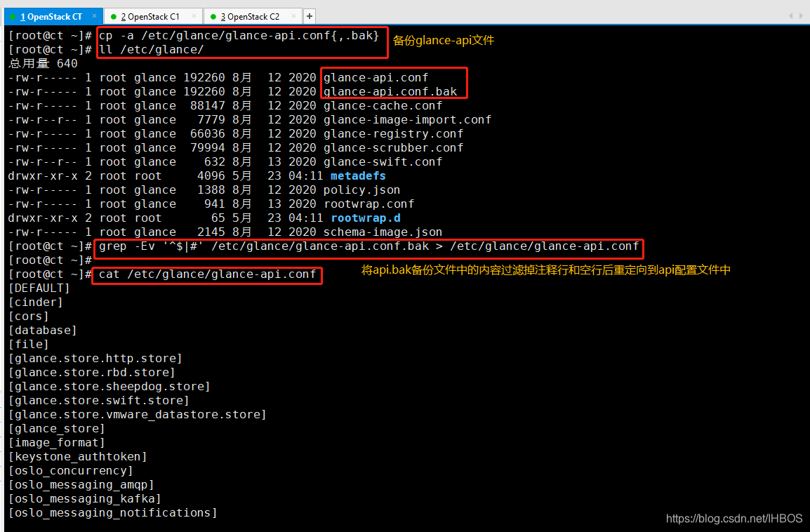
Task: Click the glance-scrubber.conf file name
Action: point(394,147)
